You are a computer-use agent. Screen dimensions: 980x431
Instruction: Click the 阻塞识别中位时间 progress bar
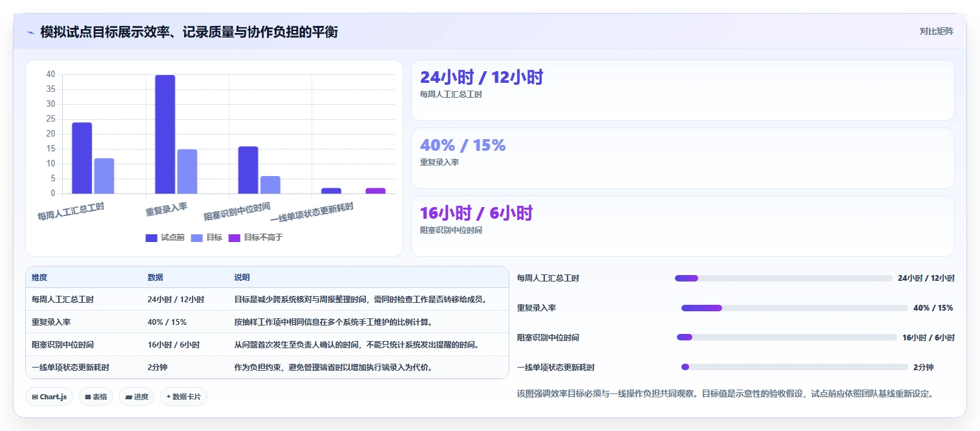787,337
